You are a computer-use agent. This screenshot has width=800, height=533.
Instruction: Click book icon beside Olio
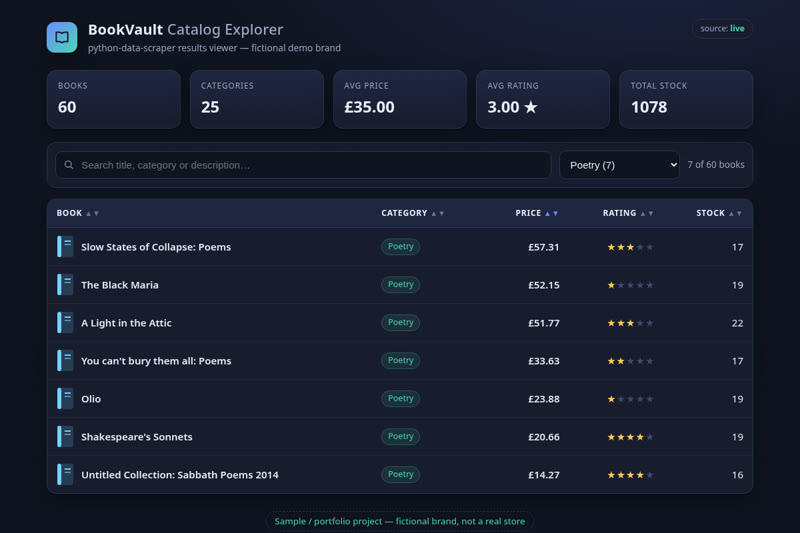[65, 398]
